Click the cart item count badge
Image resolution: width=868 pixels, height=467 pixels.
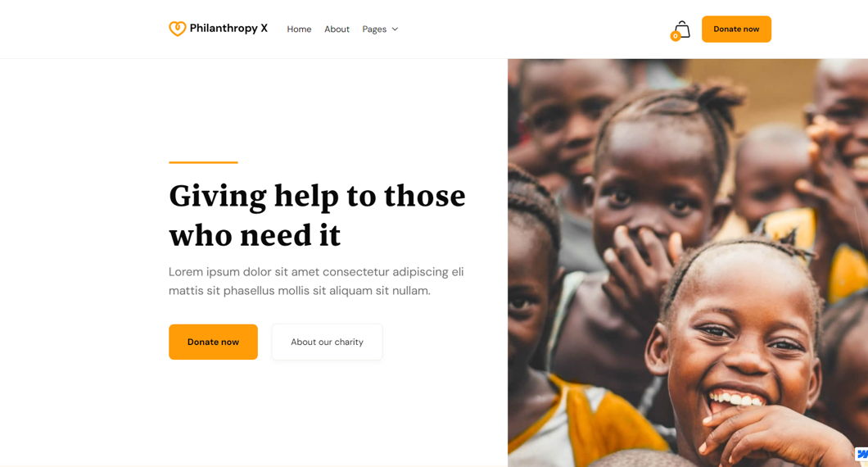(675, 36)
